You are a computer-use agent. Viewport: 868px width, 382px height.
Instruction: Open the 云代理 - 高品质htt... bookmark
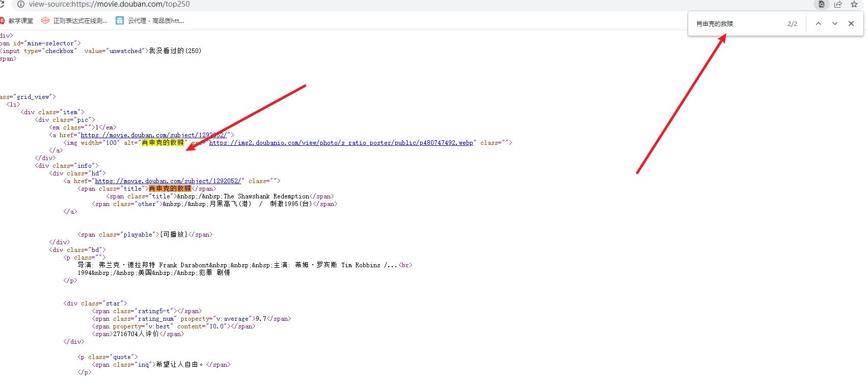[x=150, y=21]
